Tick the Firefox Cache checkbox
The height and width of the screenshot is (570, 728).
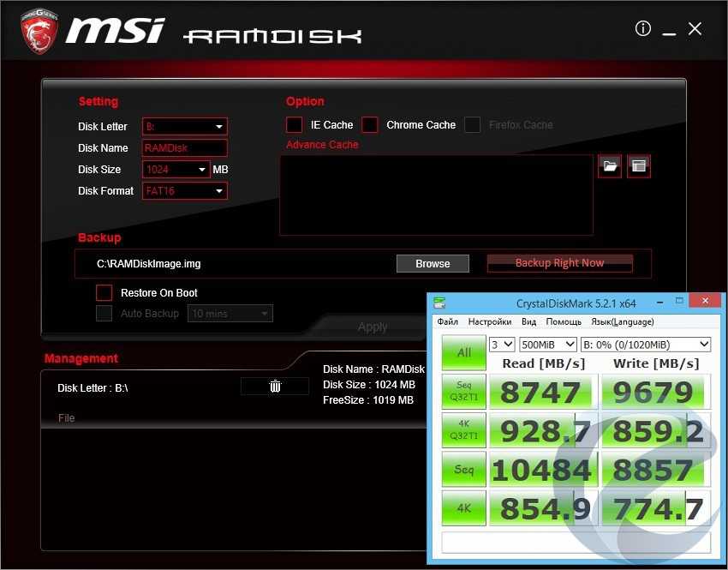pyautogui.click(x=472, y=125)
